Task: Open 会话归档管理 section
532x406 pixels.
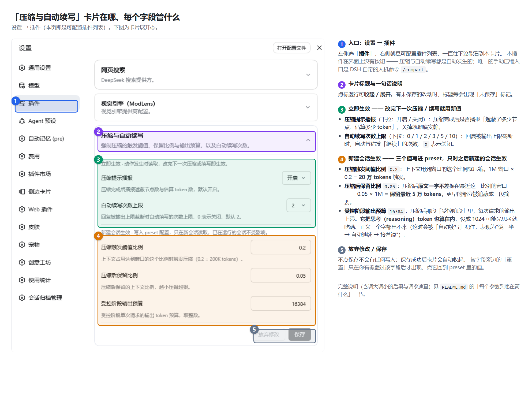Action: coord(47,298)
